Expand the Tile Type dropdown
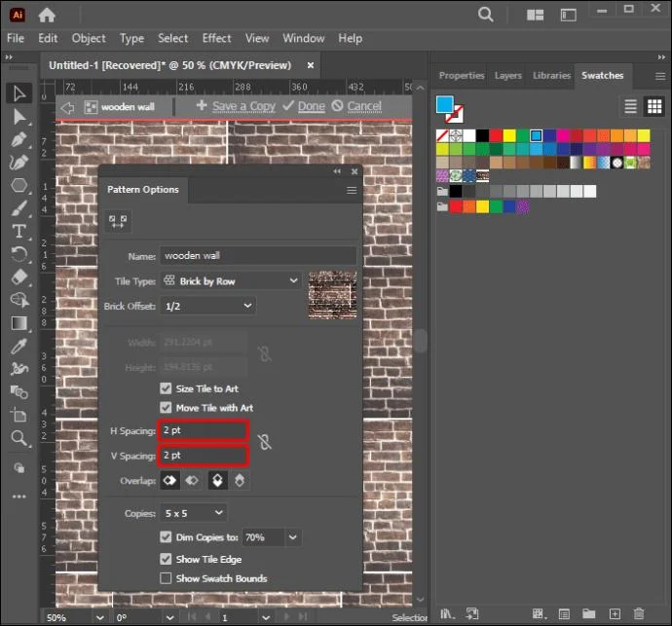The image size is (672, 626). [x=231, y=281]
